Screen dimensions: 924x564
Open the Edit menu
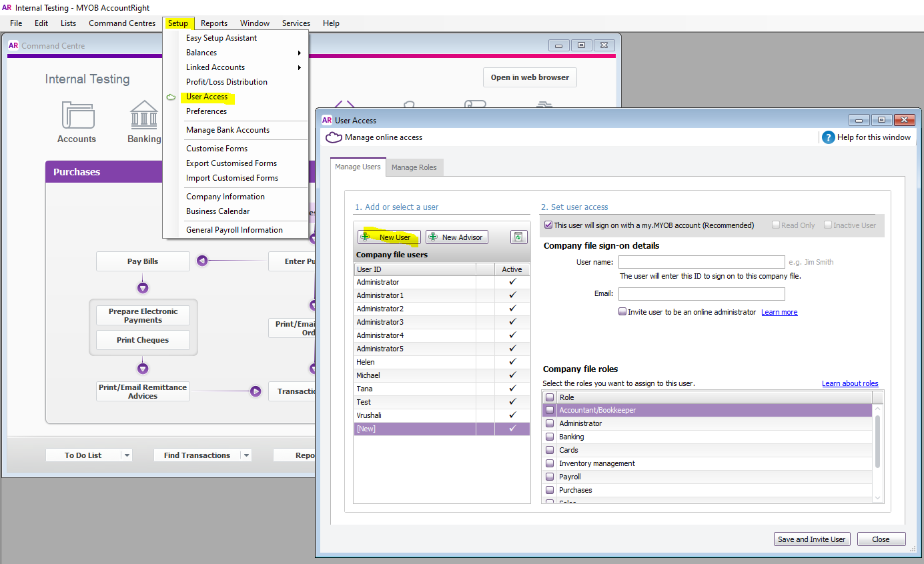pos(41,23)
